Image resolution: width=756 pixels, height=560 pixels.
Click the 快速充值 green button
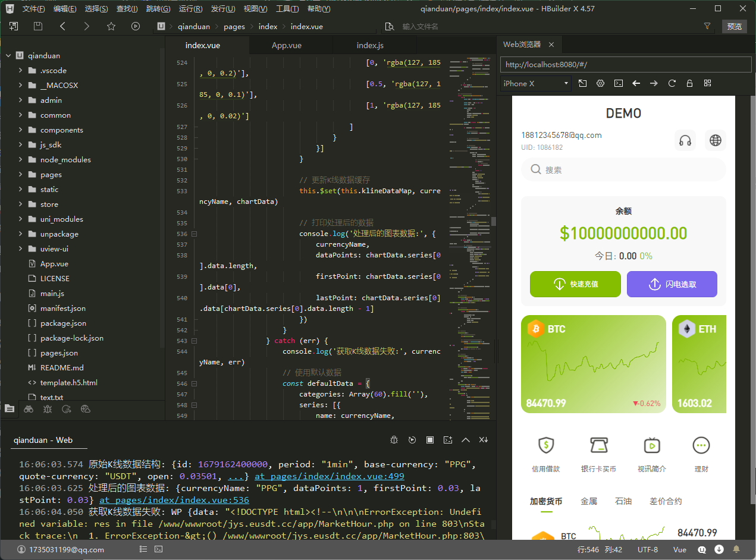coord(575,284)
